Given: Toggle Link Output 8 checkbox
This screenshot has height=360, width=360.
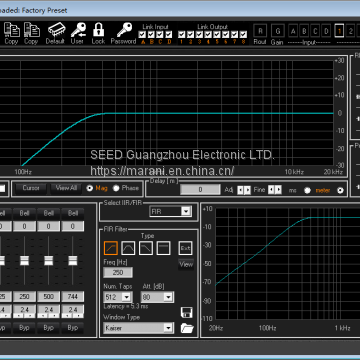Looking at the screenshot, I should coord(243,34).
